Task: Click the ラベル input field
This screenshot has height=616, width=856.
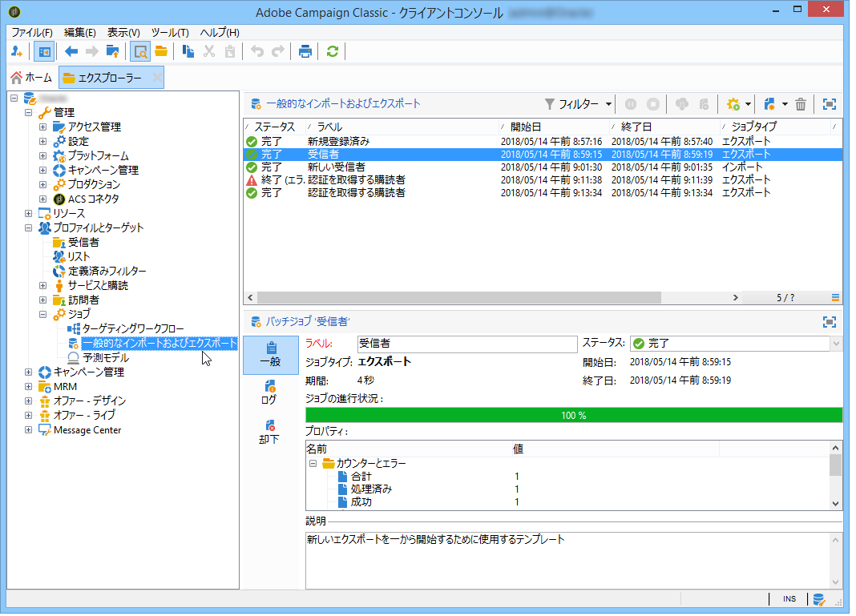Action: point(466,344)
